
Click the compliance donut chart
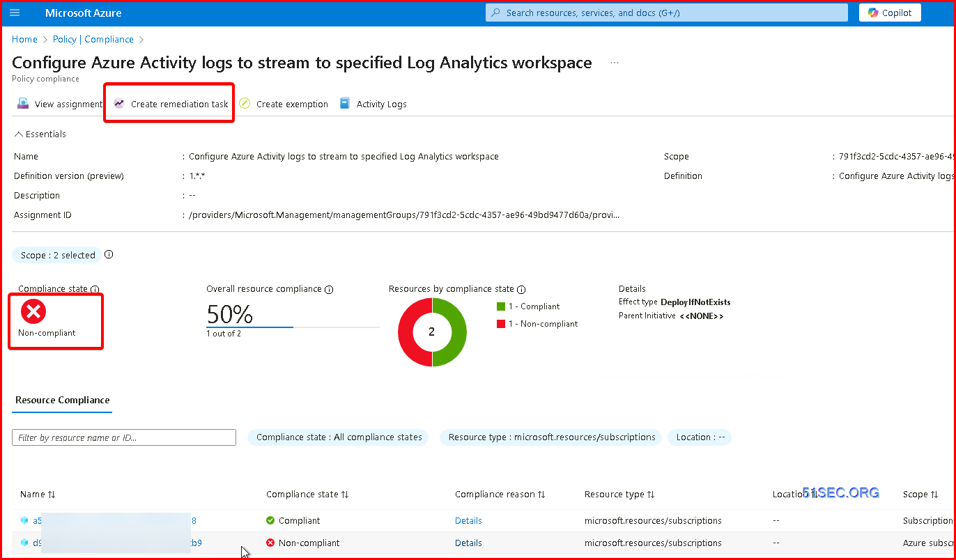coord(432,332)
